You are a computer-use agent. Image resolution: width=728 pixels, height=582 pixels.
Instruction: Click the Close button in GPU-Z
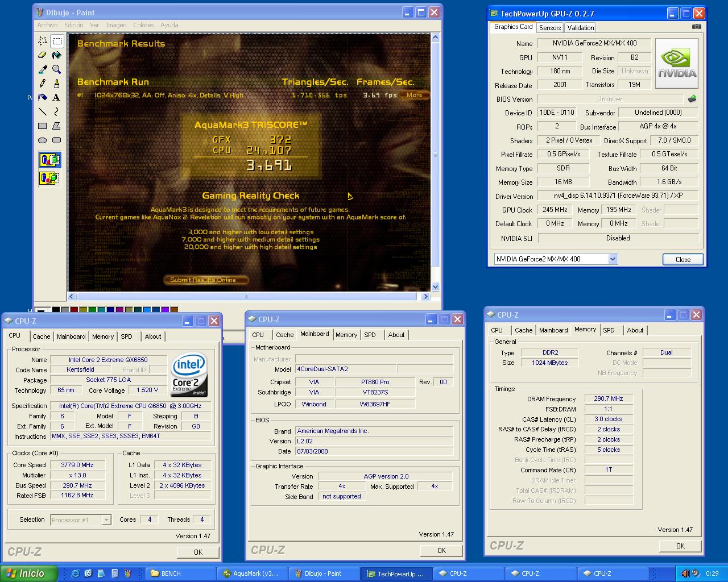click(683, 259)
